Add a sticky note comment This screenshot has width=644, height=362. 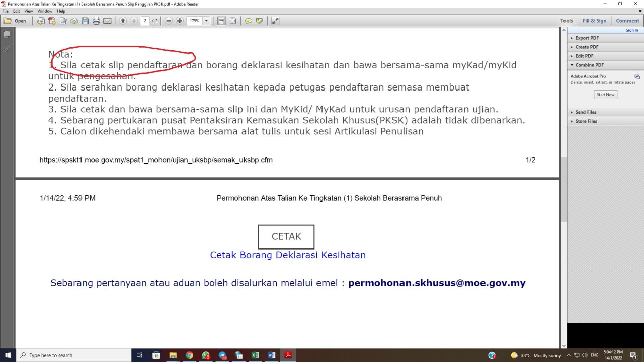click(248, 21)
